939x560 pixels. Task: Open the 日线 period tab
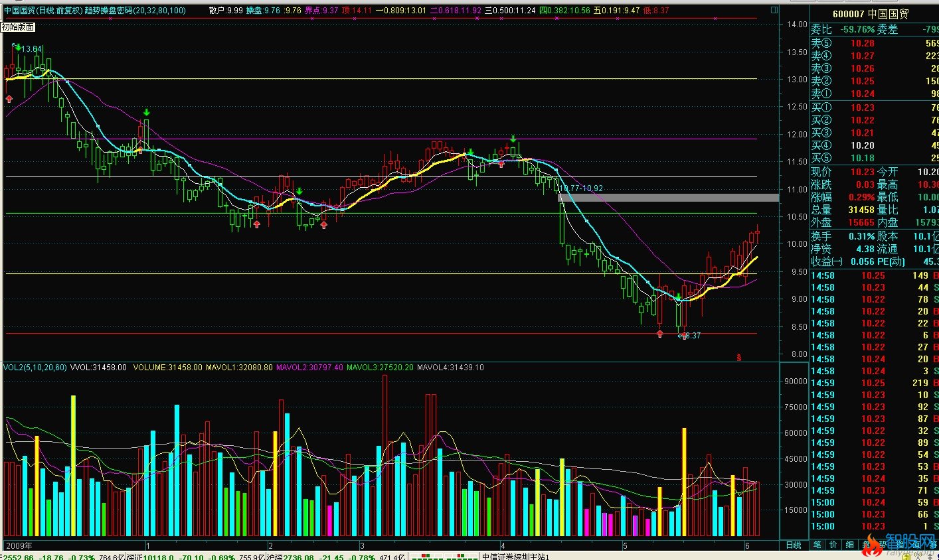[794, 545]
